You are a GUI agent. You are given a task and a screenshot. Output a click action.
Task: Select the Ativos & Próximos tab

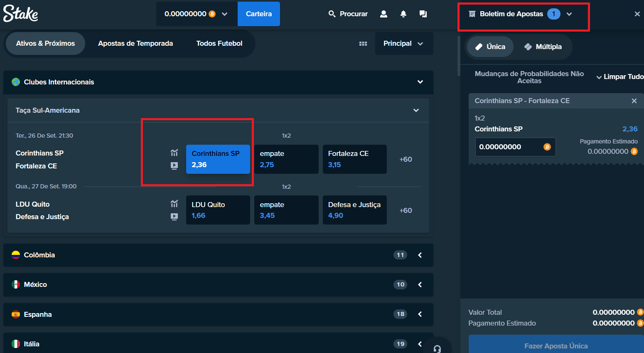[x=45, y=43]
